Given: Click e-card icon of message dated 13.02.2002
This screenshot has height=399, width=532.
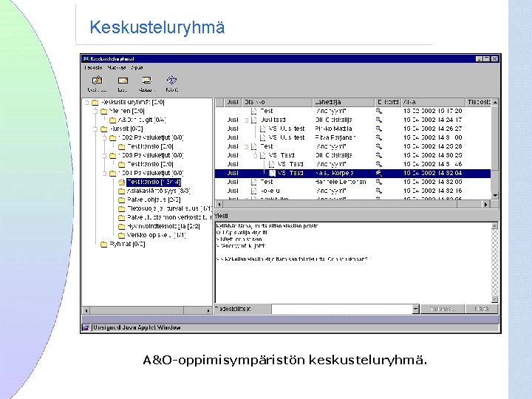Looking at the screenshot, I should pyautogui.click(x=378, y=111).
